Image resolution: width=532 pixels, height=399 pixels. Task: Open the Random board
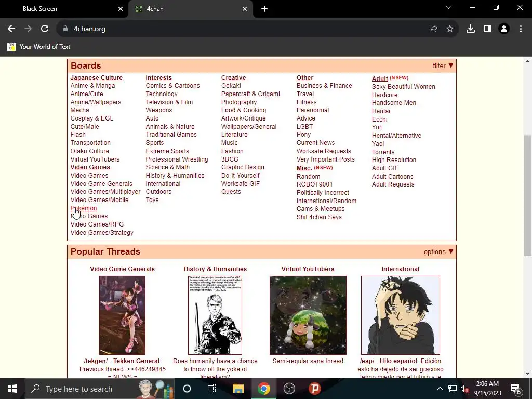(x=309, y=177)
